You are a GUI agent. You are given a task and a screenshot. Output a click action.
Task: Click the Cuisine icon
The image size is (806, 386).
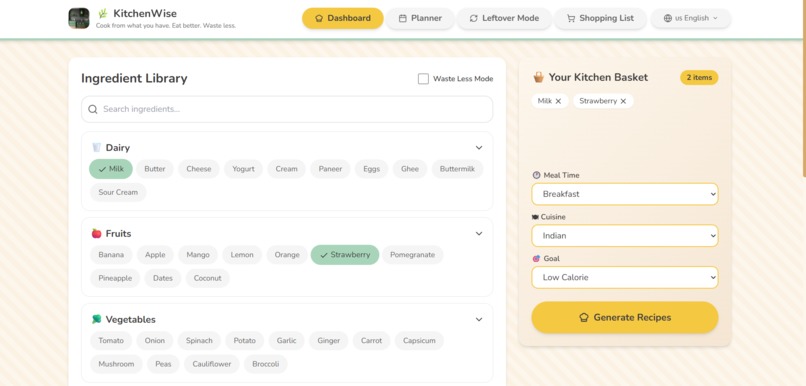click(x=536, y=217)
